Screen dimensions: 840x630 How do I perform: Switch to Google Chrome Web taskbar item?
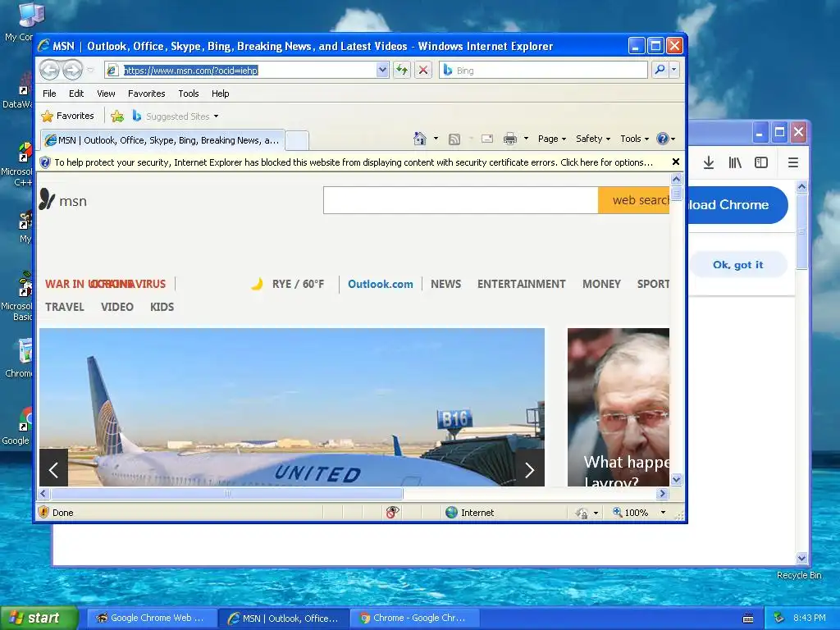[151, 618]
